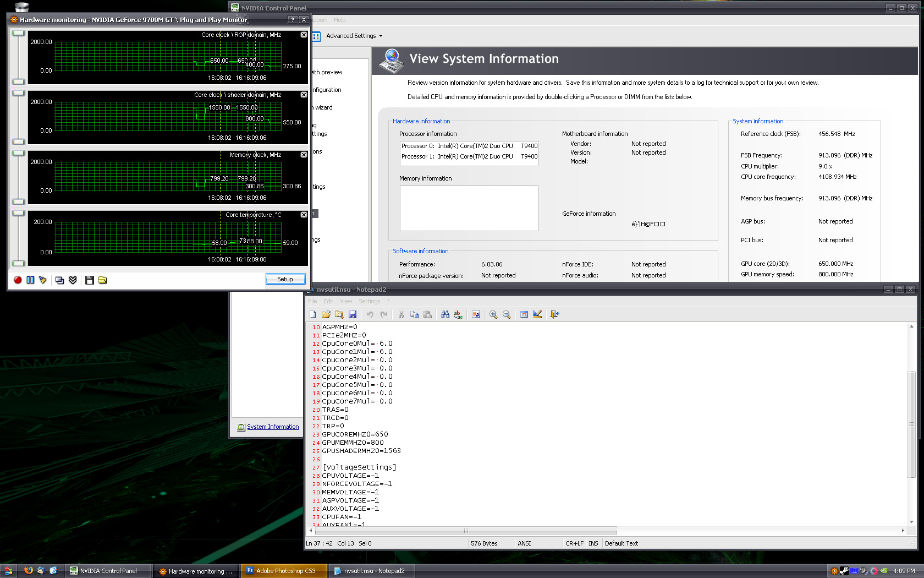This screenshot has height=578, width=924.
Task: Click the scroll down arrow in Notepad2
Action: (911, 521)
